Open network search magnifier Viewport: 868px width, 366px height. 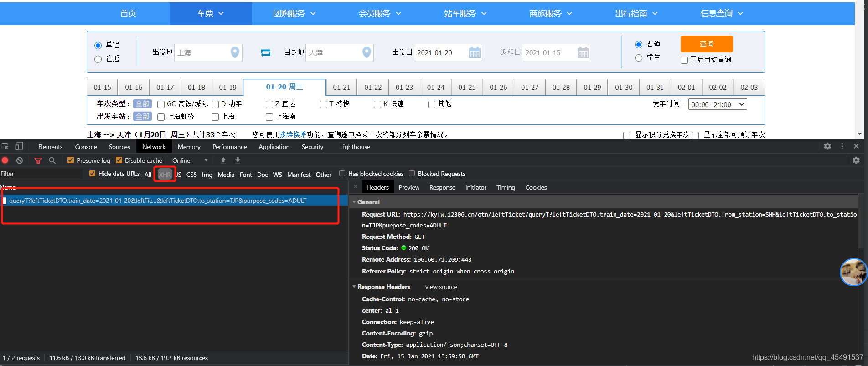tap(52, 160)
